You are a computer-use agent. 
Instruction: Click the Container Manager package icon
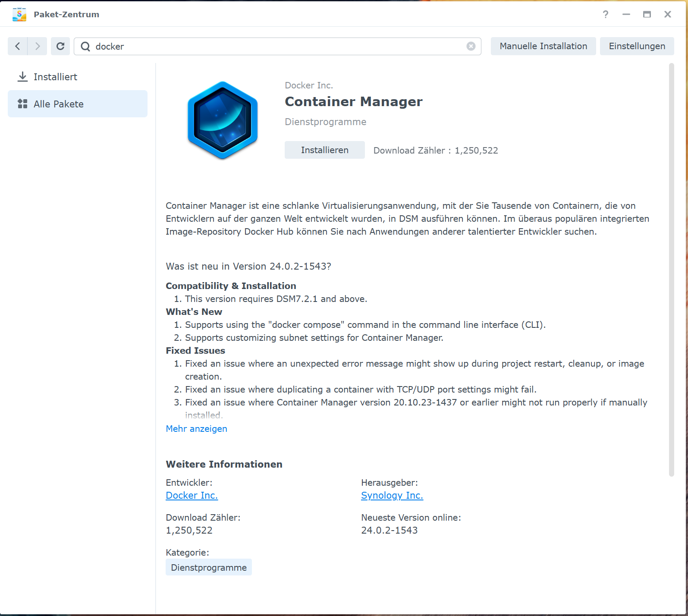[223, 120]
